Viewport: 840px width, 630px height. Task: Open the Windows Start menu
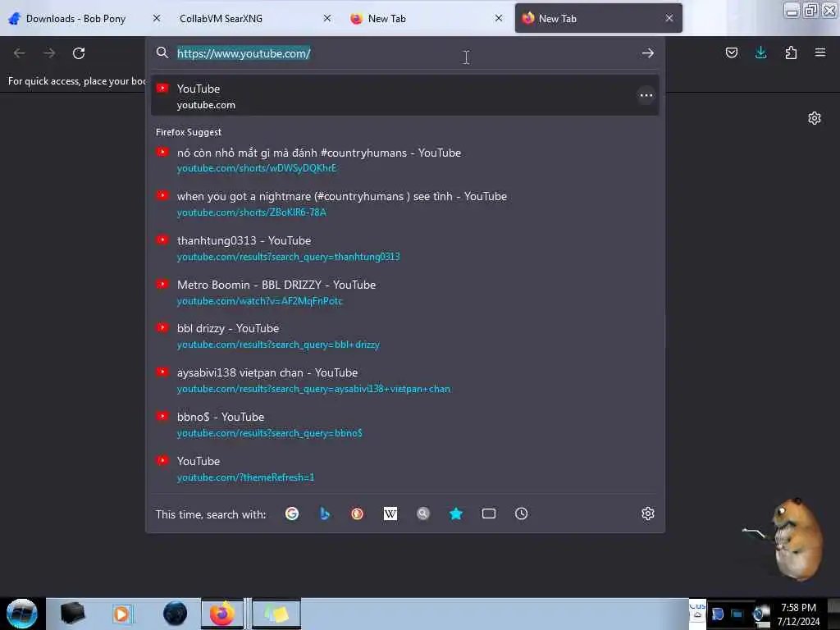pos(22,614)
